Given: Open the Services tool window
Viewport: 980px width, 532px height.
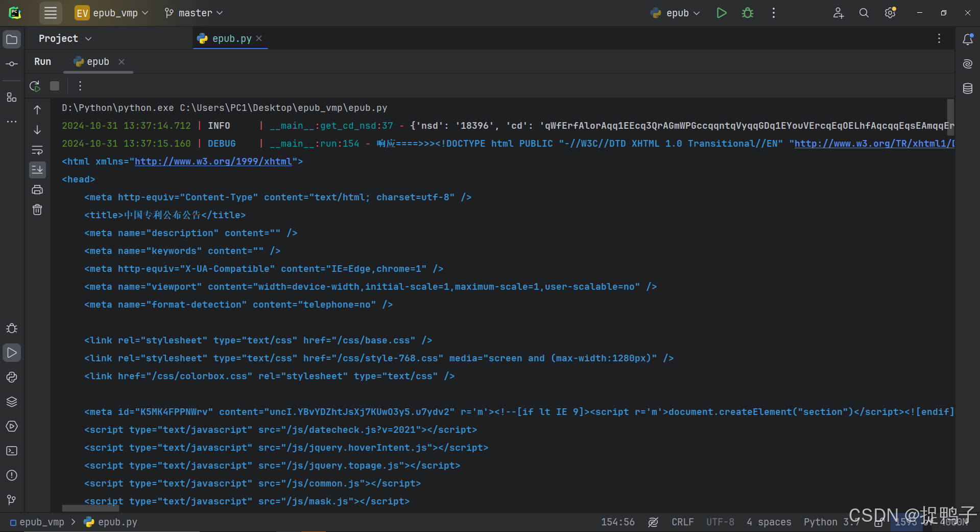Looking at the screenshot, I should point(12,426).
